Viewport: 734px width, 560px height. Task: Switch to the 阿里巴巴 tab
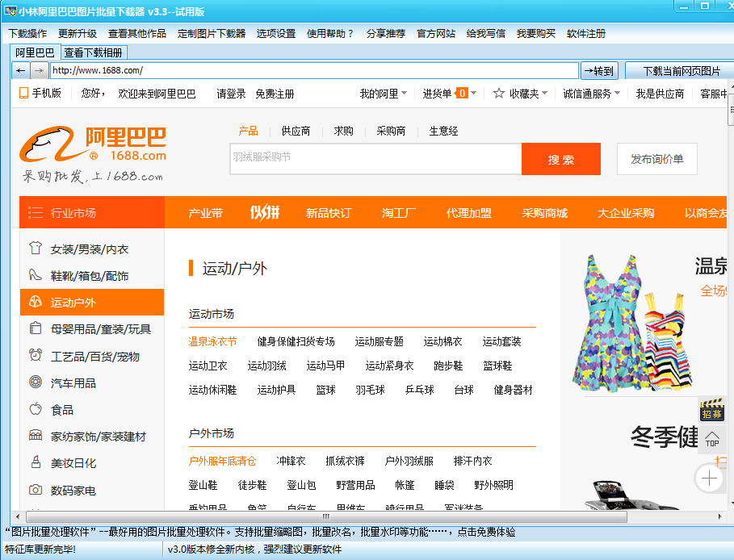(x=35, y=52)
